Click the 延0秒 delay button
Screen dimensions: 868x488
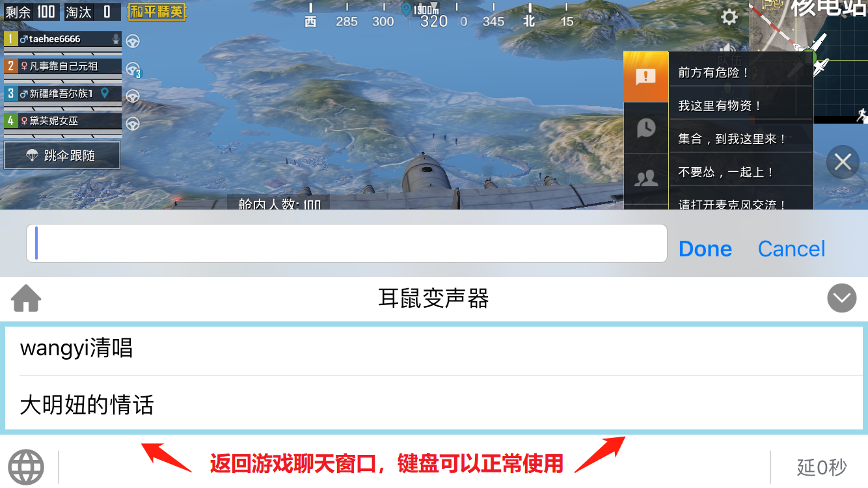822,467
